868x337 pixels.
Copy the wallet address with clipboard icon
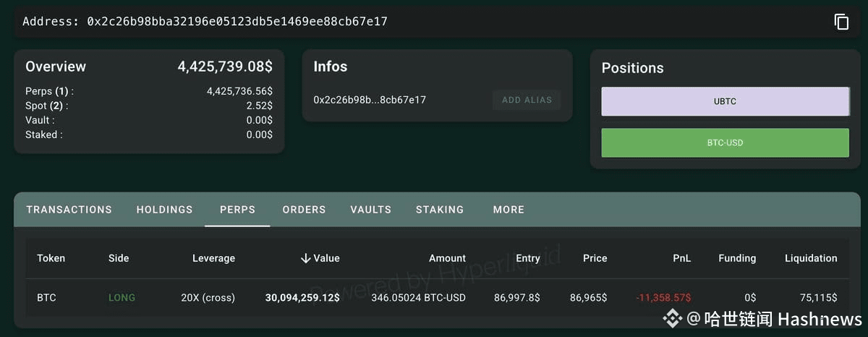[841, 22]
